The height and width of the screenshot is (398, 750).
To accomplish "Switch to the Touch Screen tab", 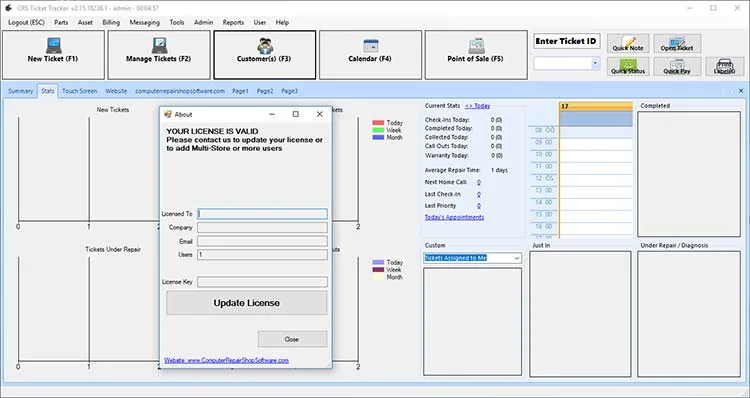I will [x=79, y=91].
